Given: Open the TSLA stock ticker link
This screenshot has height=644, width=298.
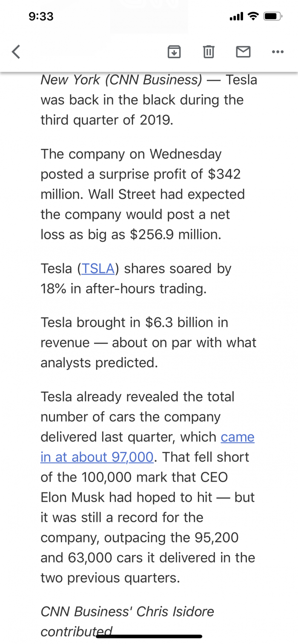Looking at the screenshot, I should tap(98, 269).
